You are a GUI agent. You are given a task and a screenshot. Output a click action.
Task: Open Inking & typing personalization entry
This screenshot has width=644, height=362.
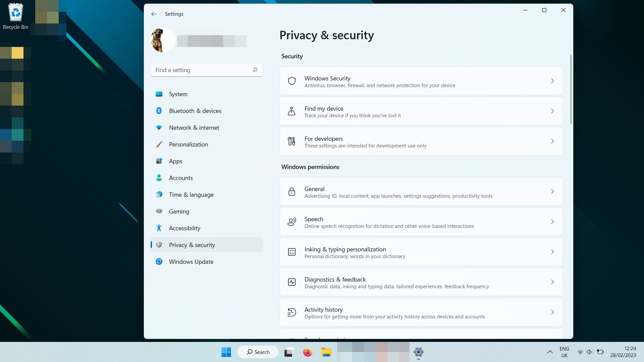(x=421, y=252)
